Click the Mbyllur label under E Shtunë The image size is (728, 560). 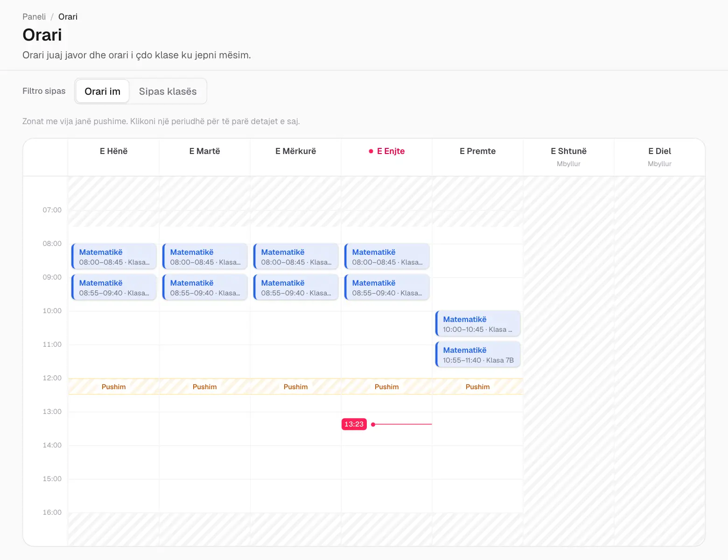pos(568,164)
